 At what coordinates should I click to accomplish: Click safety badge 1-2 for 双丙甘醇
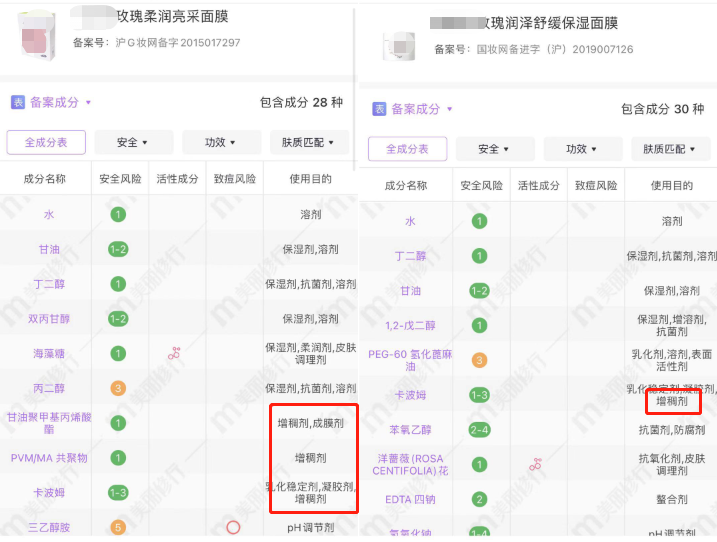[118, 319]
